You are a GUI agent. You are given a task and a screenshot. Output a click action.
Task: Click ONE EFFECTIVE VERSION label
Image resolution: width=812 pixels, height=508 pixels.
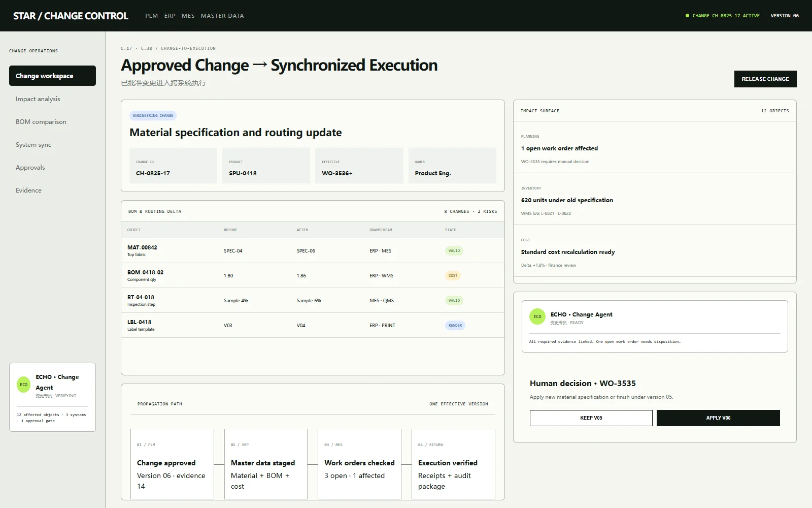point(459,404)
